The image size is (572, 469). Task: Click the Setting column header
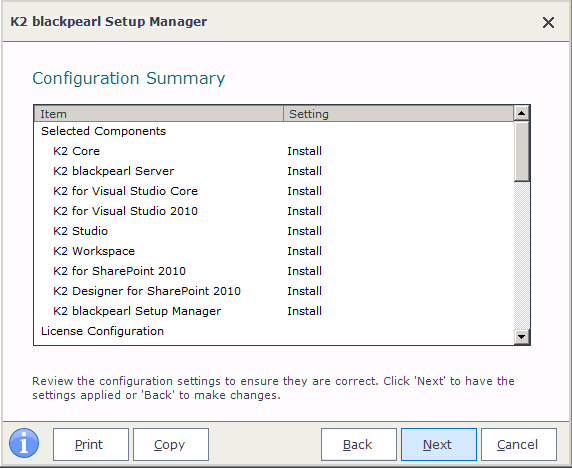click(x=398, y=114)
